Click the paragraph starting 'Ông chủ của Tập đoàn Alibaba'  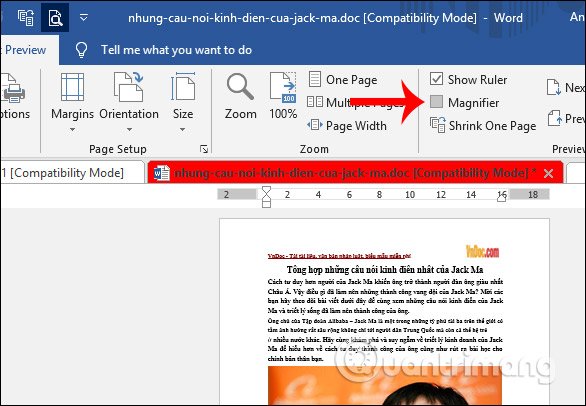(x=385, y=340)
